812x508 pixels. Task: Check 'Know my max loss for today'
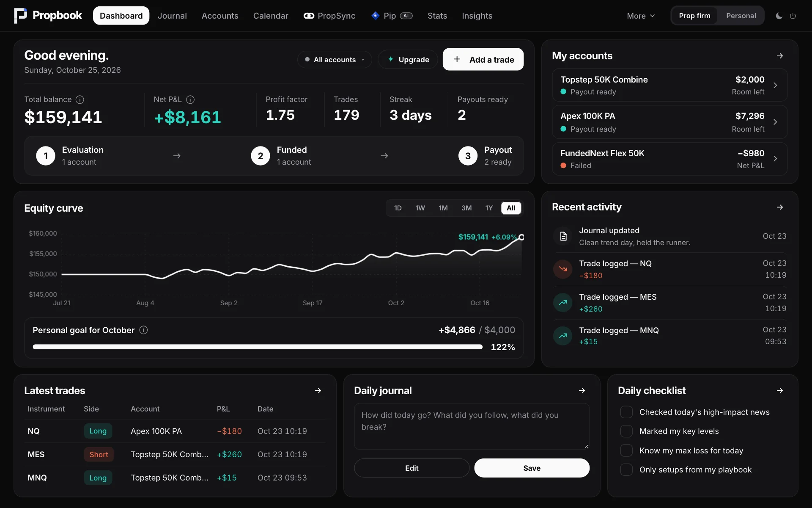(x=626, y=450)
